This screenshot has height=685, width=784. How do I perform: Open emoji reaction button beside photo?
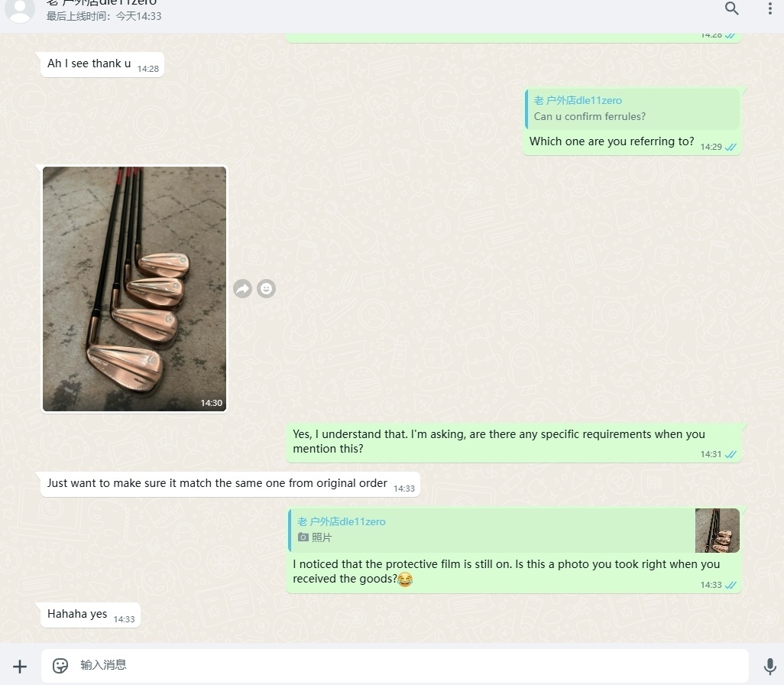coord(266,288)
